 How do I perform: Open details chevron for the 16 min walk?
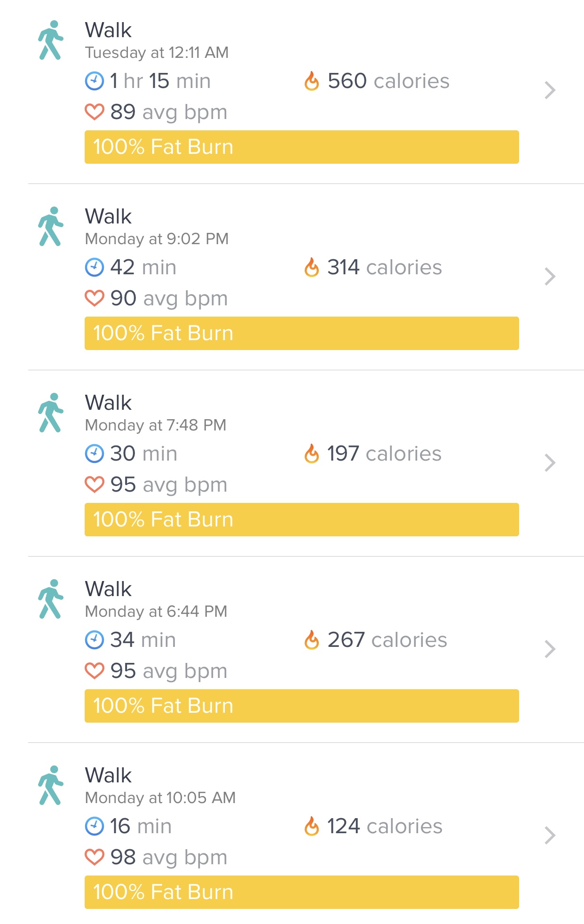(x=550, y=836)
